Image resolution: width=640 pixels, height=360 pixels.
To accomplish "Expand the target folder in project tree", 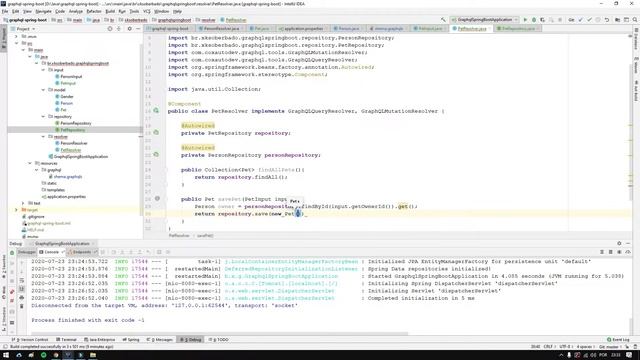I will pos(16,210).
